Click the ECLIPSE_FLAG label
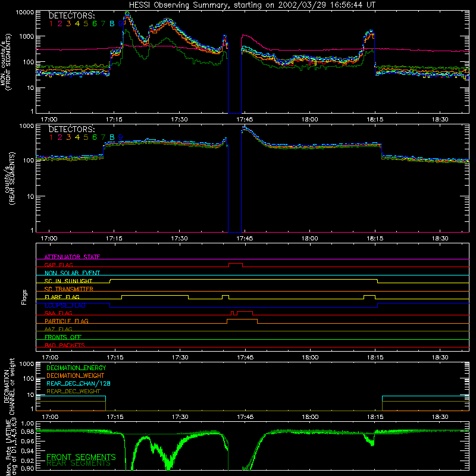 65,305
